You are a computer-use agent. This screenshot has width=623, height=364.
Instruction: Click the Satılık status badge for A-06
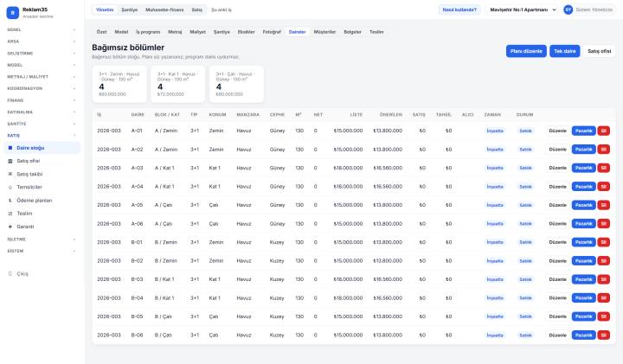(526, 224)
